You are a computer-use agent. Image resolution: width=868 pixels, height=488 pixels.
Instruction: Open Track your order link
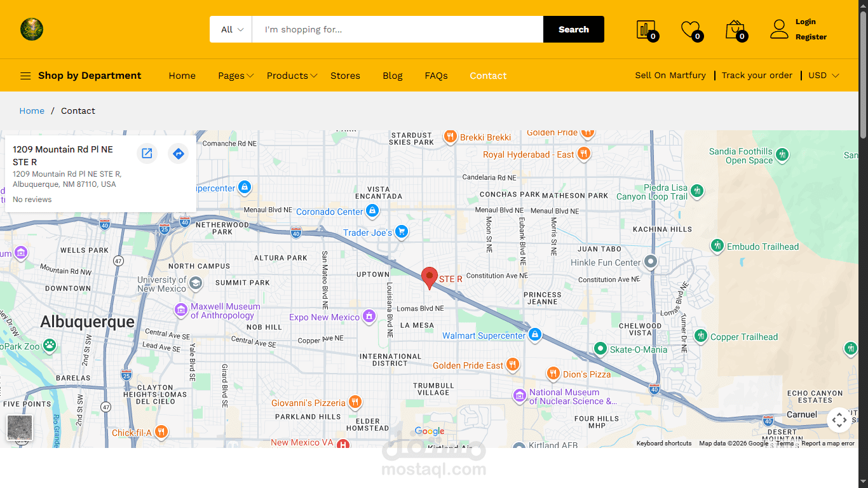757,75
